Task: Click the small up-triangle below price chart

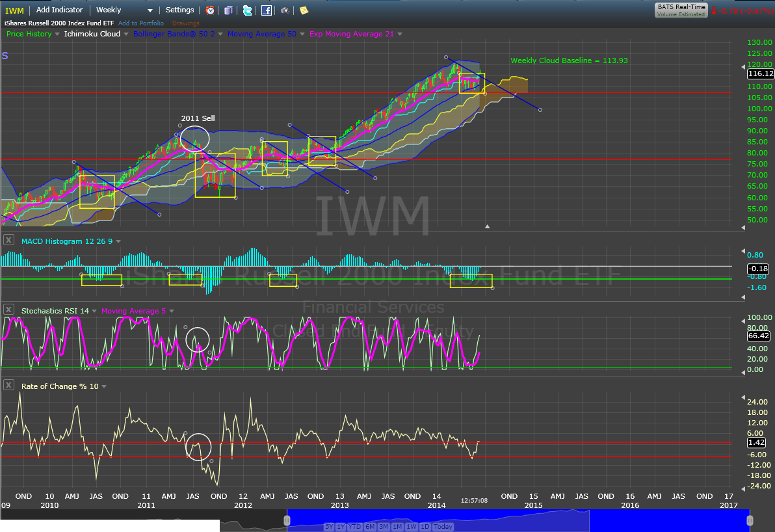Action: coord(488,226)
